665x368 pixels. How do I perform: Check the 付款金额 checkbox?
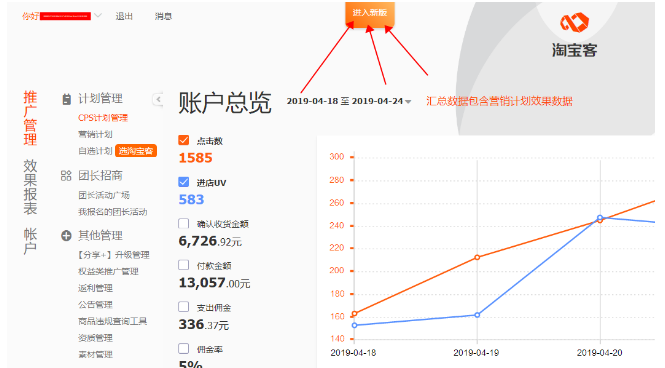coord(184,265)
